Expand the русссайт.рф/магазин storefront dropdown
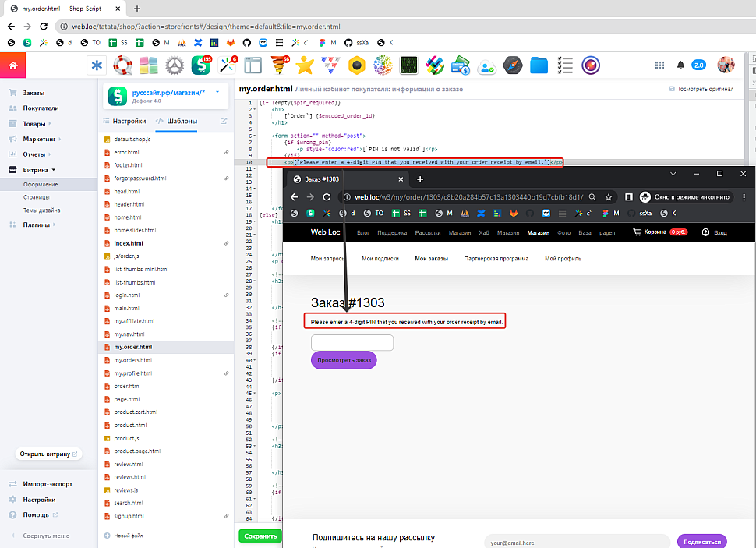Viewport: 756px width, 548px height. [217, 92]
